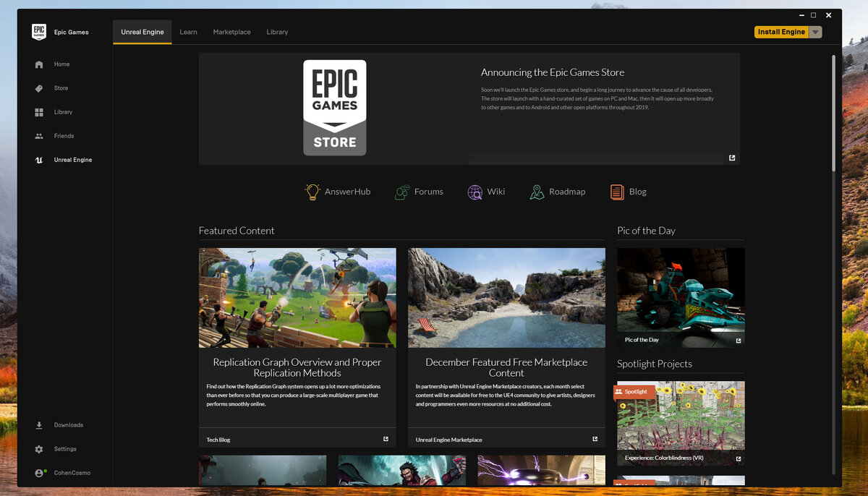The width and height of the screenshot is (868, 496).
Task: Open Pic of the Day external link icon
Action: point(737,340)
